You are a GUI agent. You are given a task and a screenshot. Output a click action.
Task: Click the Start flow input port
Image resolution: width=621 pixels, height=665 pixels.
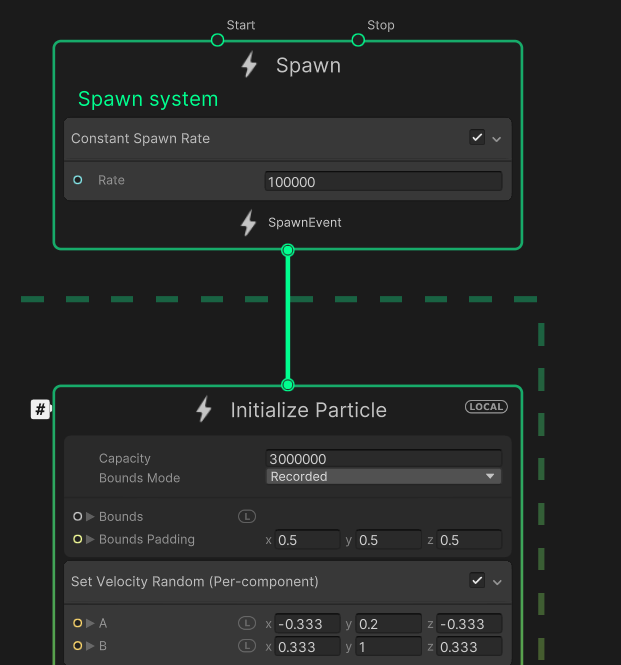218,40
